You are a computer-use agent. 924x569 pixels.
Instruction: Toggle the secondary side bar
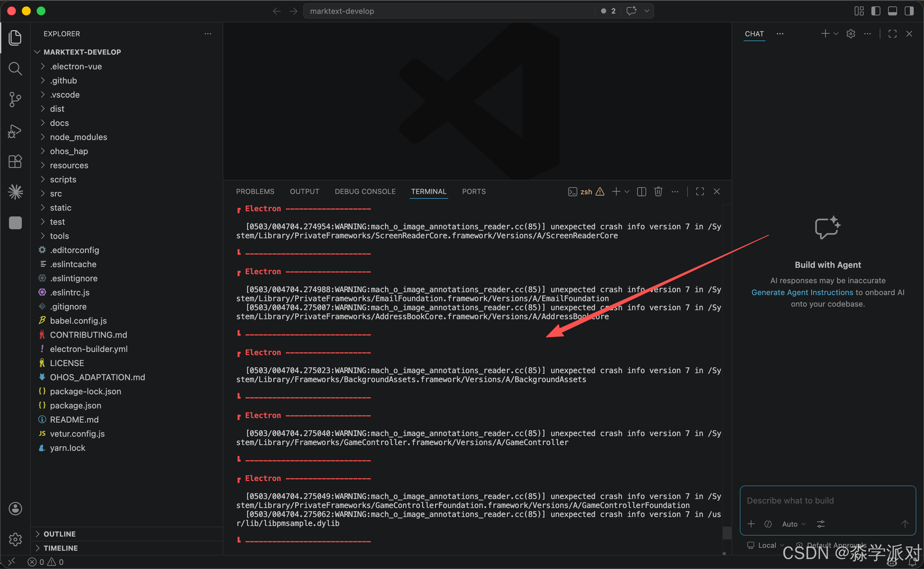click(x=909, y=11)
